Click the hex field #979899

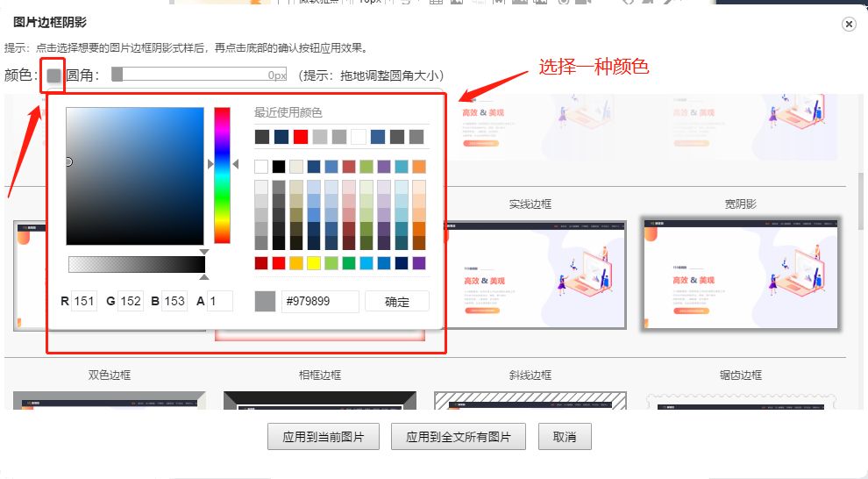(x=320, y=301)
